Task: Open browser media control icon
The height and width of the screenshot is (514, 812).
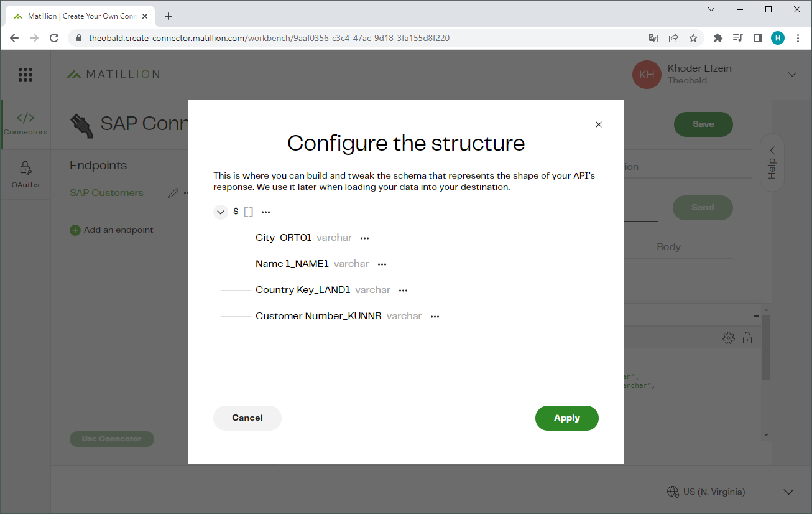Action: [738, 38]
